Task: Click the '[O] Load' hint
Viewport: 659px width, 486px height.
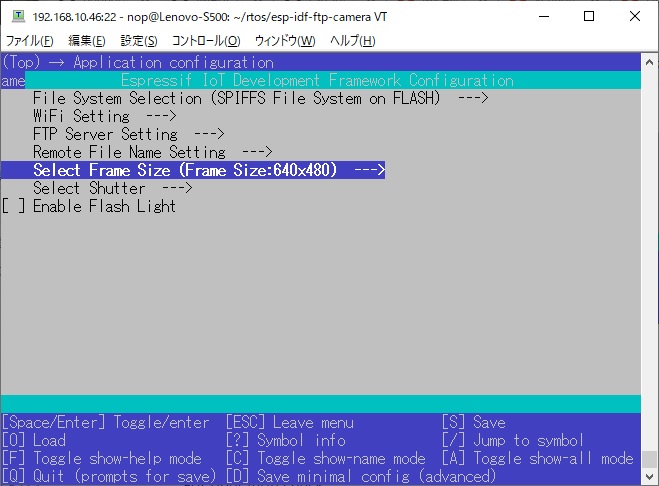Action: (34, 441)
